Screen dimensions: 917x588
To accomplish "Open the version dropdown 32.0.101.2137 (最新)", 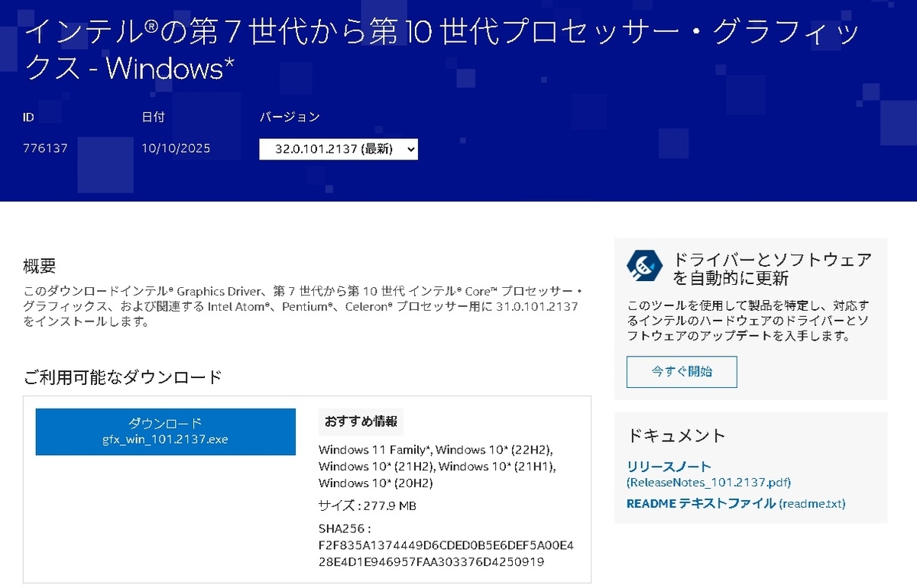I will point(339,149).
